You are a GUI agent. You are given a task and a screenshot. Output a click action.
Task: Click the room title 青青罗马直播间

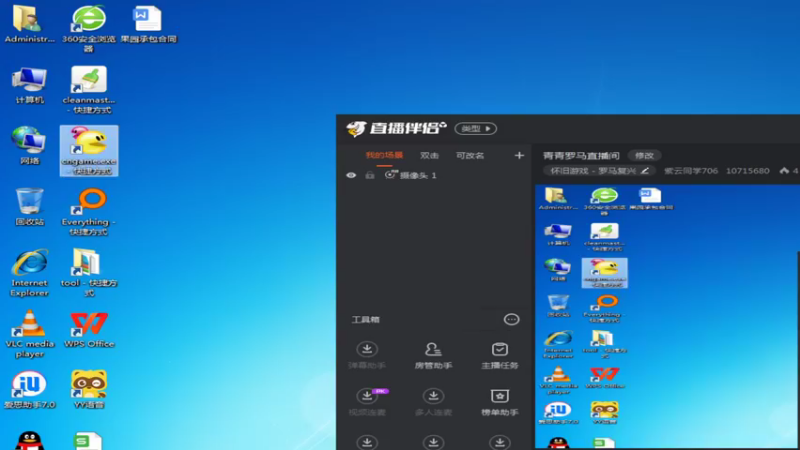(581, 155)
